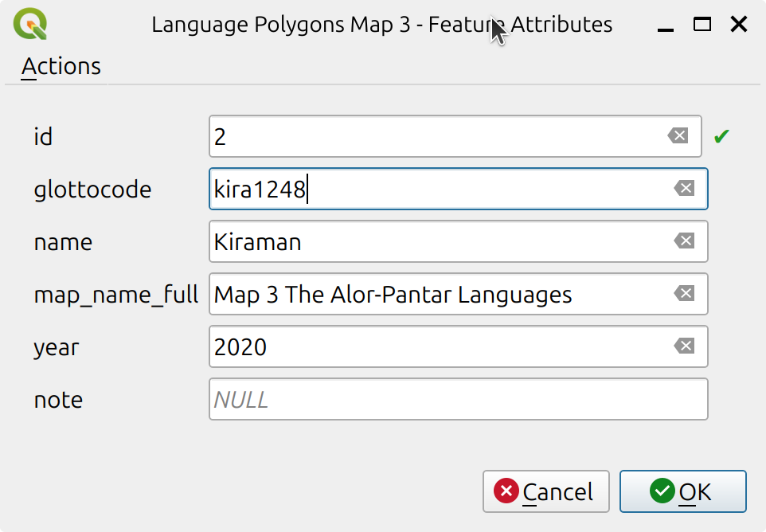Click inside the name field showing Kiraman
This screenshot has width=766, height=532.
click(x=438, y=241)
